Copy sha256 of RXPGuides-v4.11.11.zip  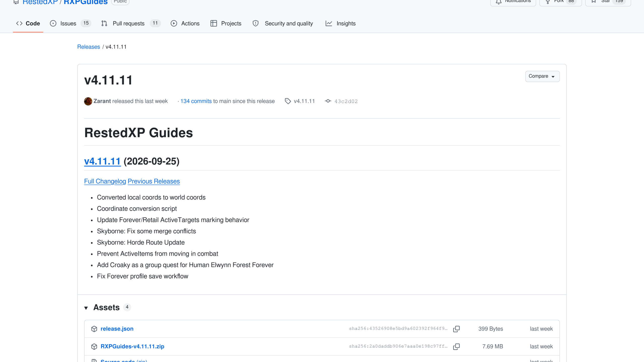[456, 346]
